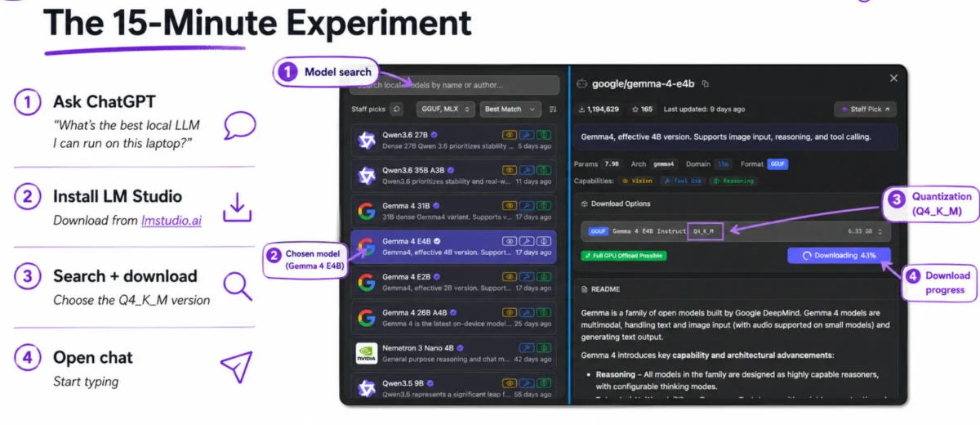
Task: Click the download count 1,194,629 badge
Action: coord(598,110)
